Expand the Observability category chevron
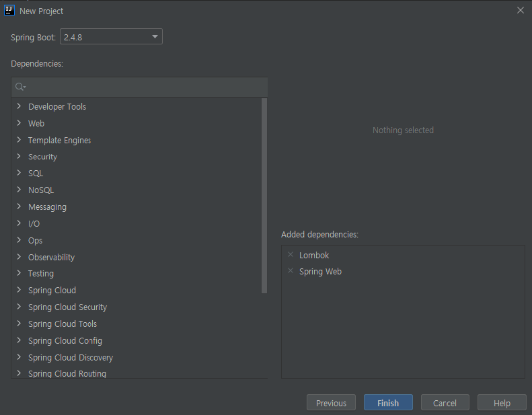This screenshot has height=415, width=532. pos(19,256)
